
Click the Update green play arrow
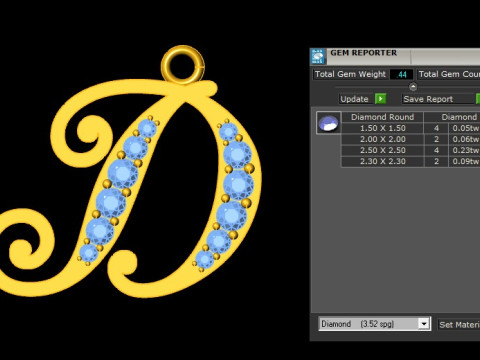(380, 99)
